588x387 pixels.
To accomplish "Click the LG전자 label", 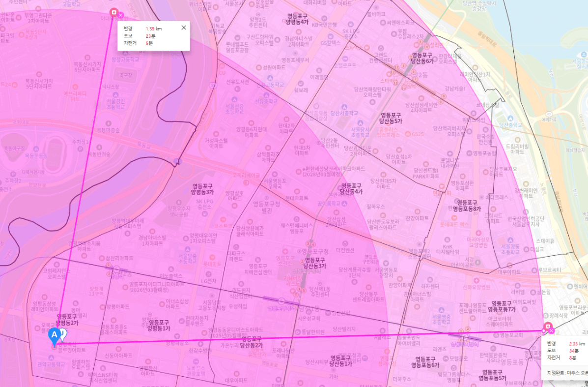I will pyautogui.click(x=209, y=281).
